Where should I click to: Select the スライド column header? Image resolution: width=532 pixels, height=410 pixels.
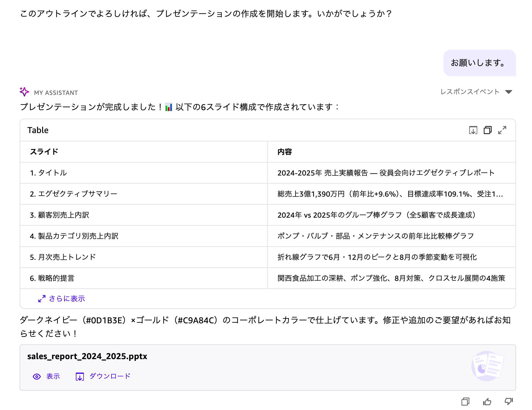tap(44, 152)
